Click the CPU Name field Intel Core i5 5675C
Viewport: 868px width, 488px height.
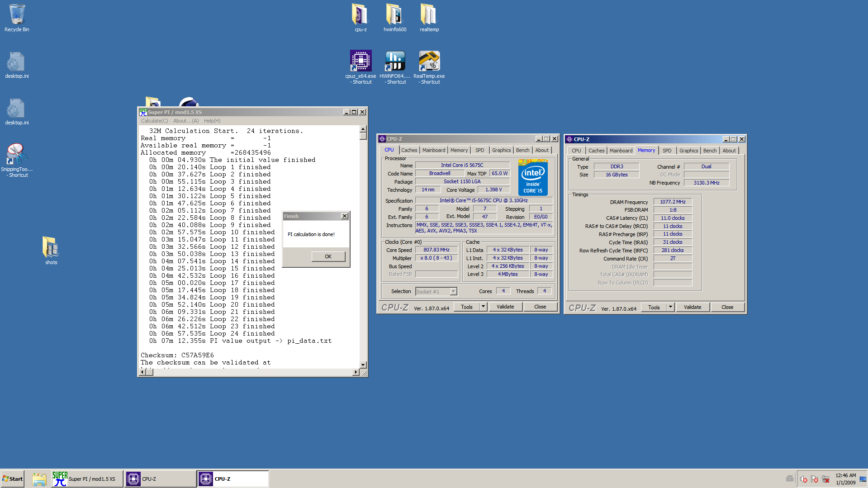[462, 166]
